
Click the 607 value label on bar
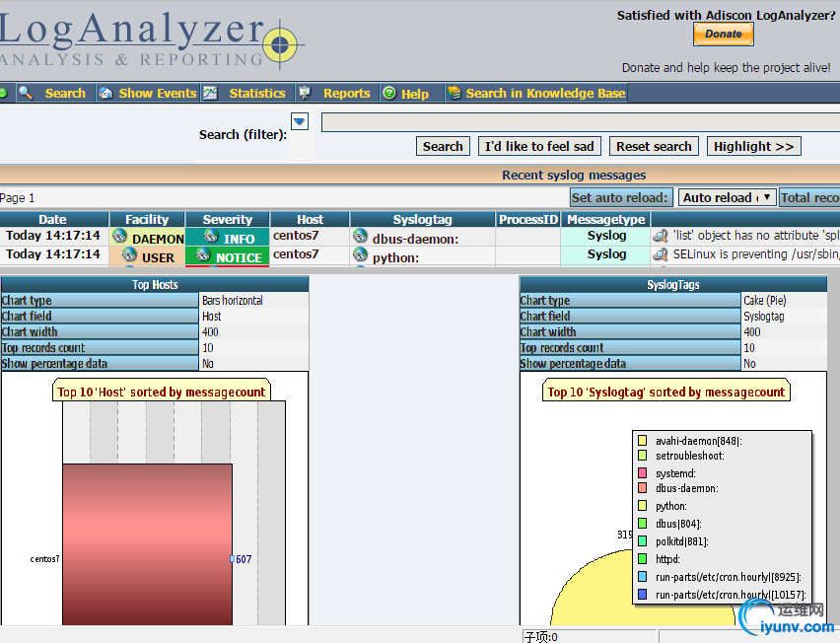pyautogui.click(x=244, y=559)
